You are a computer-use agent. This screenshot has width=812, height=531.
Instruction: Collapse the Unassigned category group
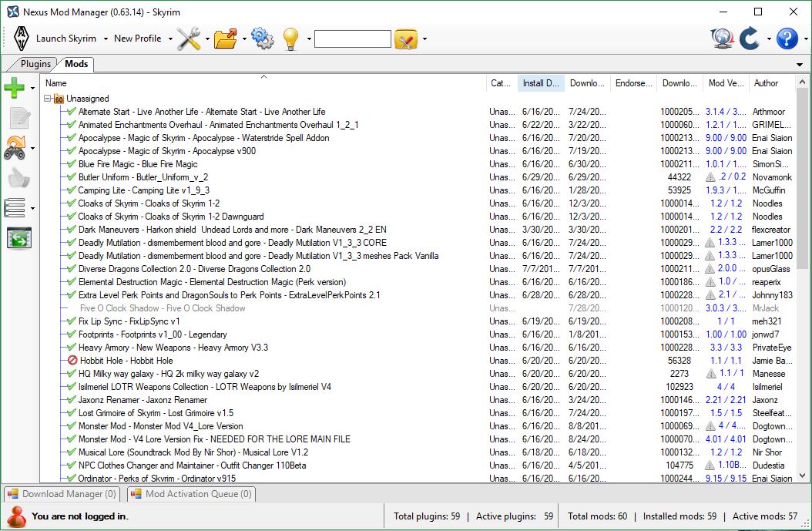coord(45,99)
